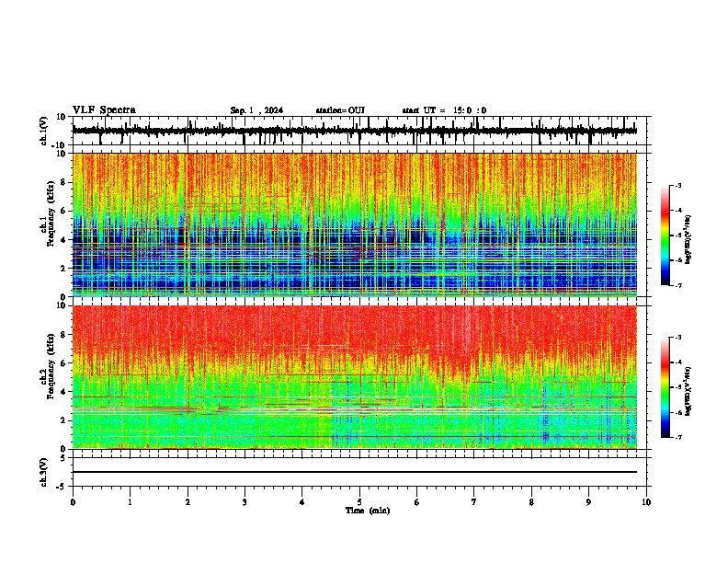Click the time axis tick label '10'
728x563 pixels.
click(646, 502)
